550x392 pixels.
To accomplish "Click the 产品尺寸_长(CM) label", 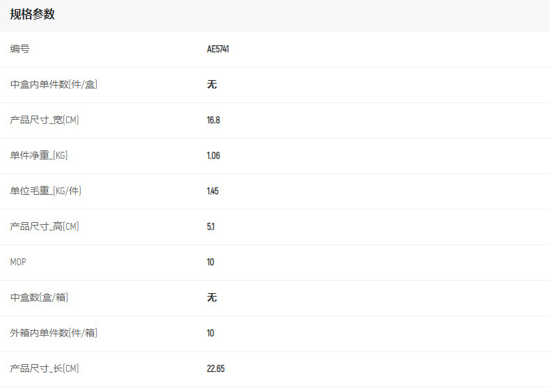I will click(45, 369).
